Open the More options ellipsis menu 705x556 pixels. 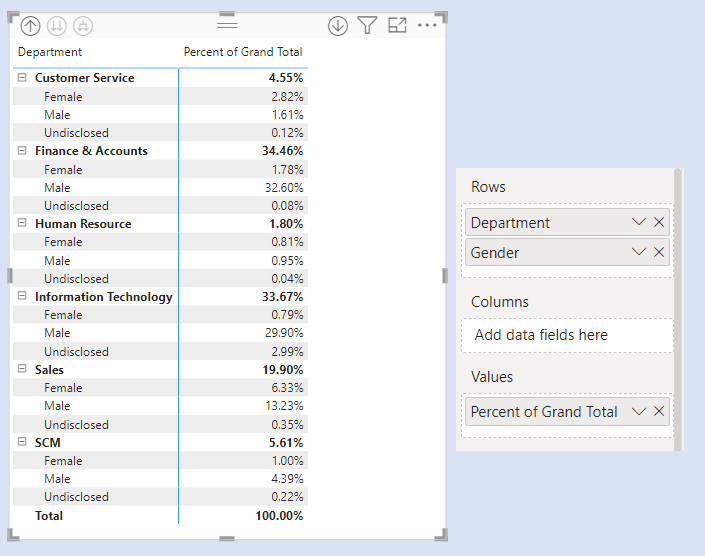tap(428, 26)
